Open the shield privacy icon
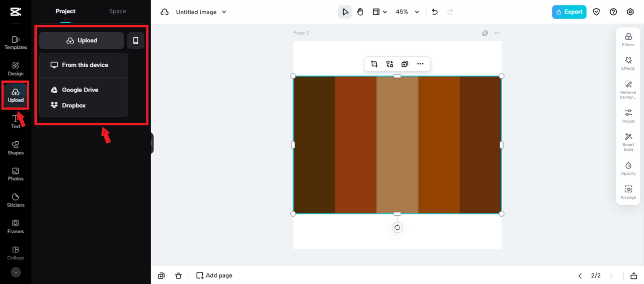 click(x=596, y=12)
